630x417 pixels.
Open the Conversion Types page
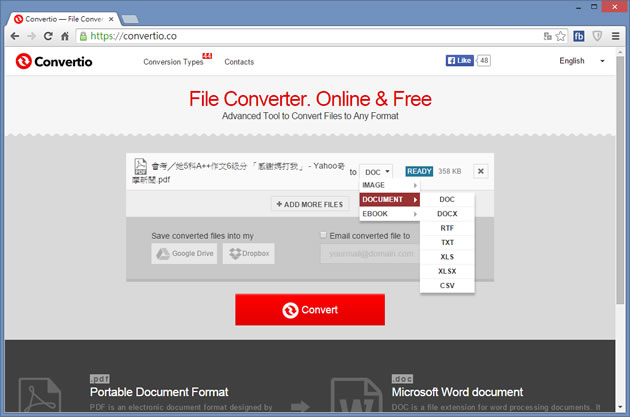[x=173, y=62]
